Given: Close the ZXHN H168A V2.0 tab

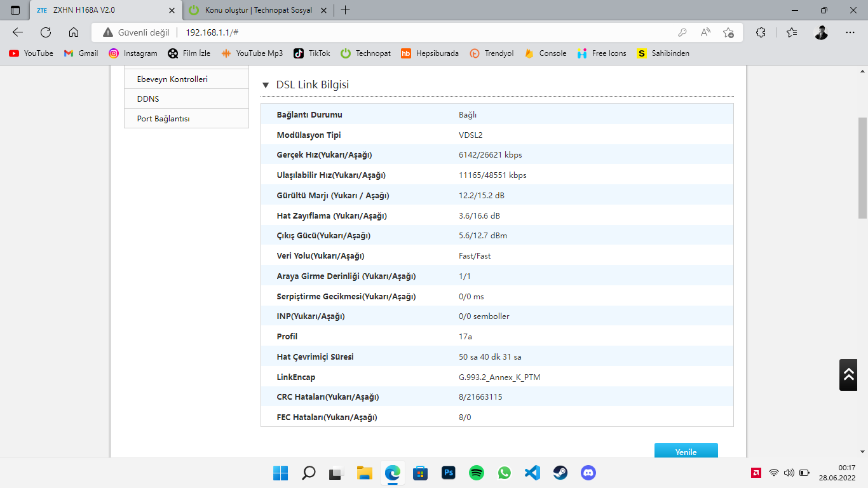Looking at the screenshot, I should tap(171, 10).
